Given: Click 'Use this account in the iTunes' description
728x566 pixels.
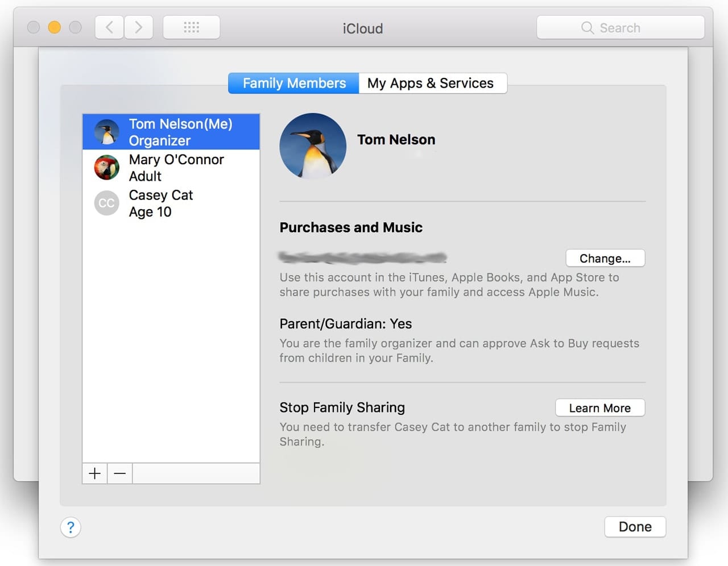Looking at the screenshot, I should [449, 285].
